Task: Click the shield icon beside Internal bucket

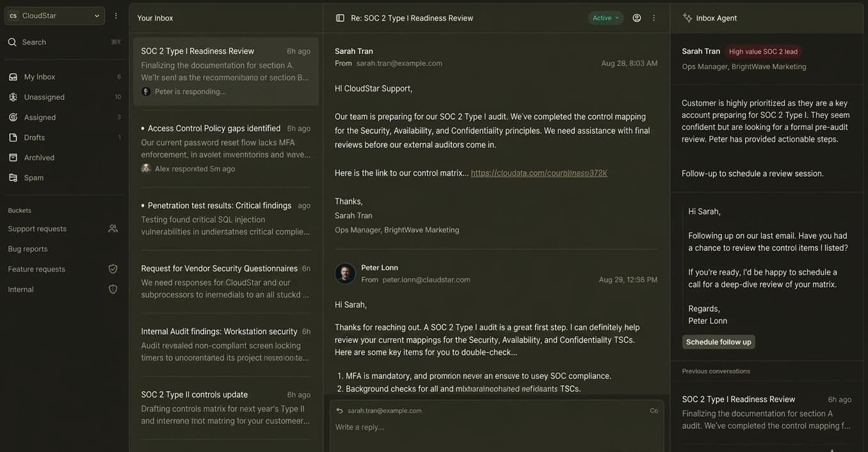Action: [113, 289]
